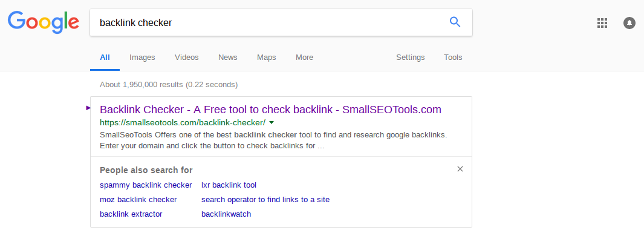
Task: Search for spammy backlink checker
Action: 146,185
